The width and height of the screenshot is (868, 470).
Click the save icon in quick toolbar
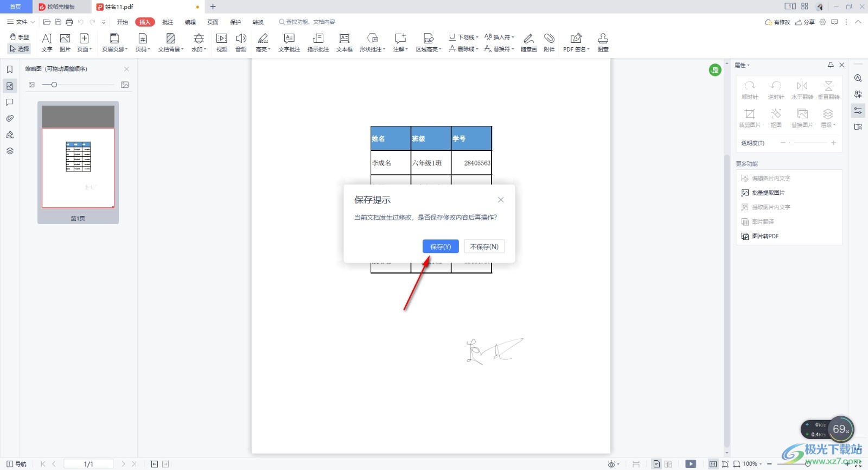(x=58, y=22)
